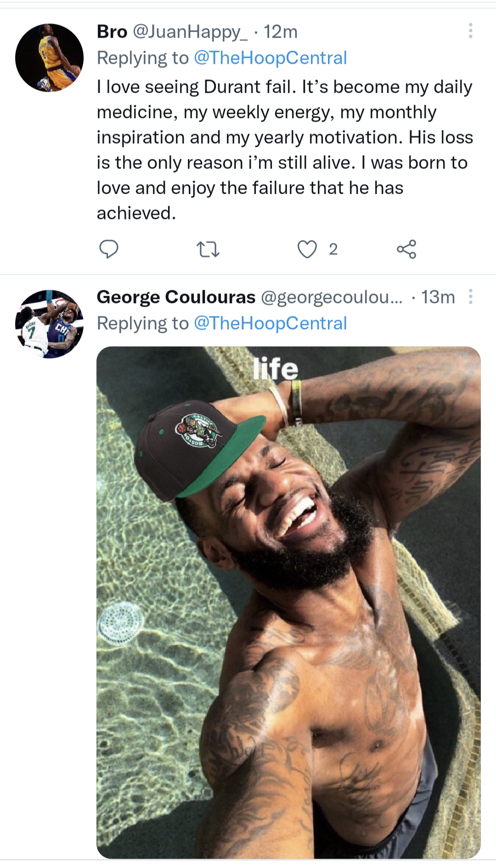Screen dimensions: 496x868
Task: Tap the @georgecoulou... handle
Action: (x=331, y=297)
